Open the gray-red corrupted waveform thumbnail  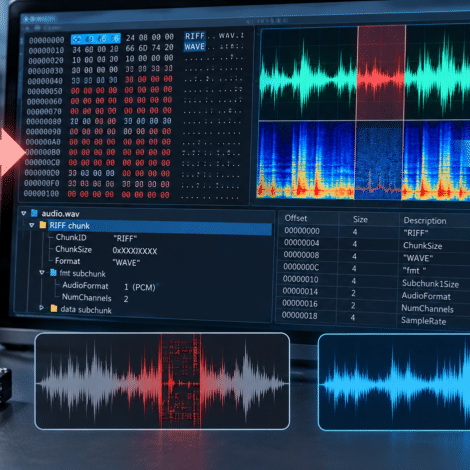coord(162,381)
